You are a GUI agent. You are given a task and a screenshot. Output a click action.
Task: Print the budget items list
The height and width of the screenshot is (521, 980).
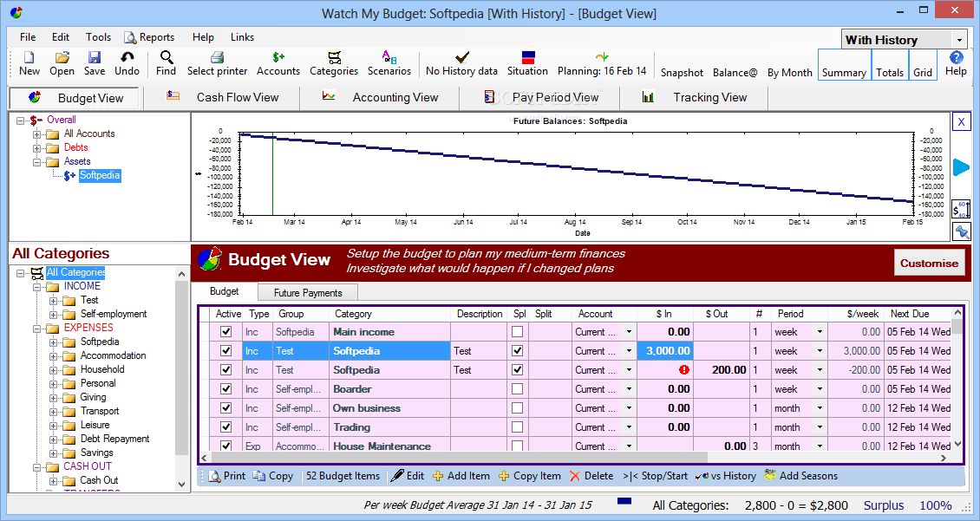[227, 476]
